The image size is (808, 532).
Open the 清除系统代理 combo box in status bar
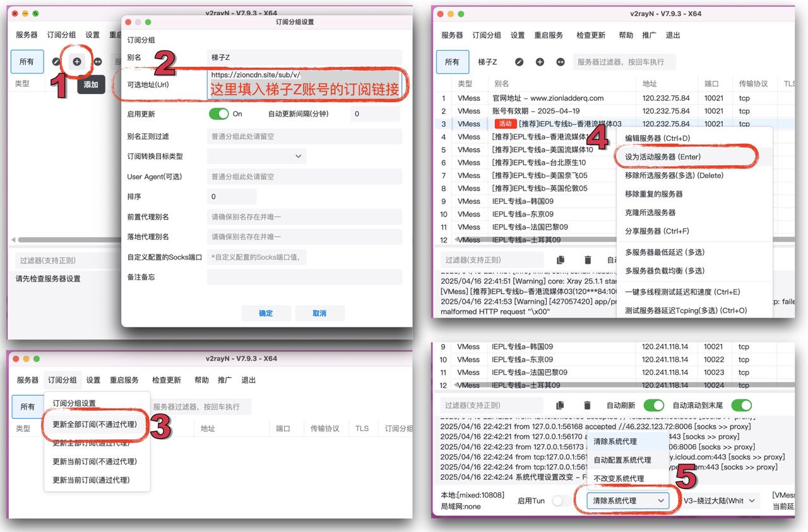(x=627, y=500)
